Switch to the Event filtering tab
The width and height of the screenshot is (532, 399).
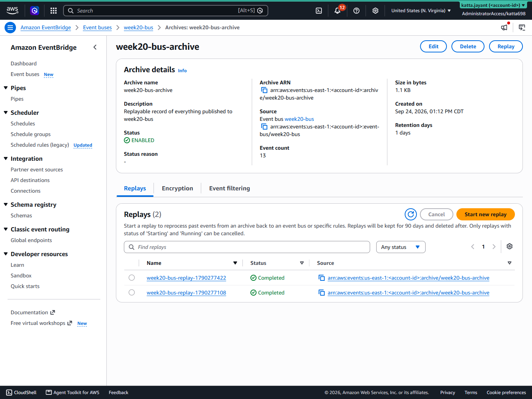click(x=230, y=188)
